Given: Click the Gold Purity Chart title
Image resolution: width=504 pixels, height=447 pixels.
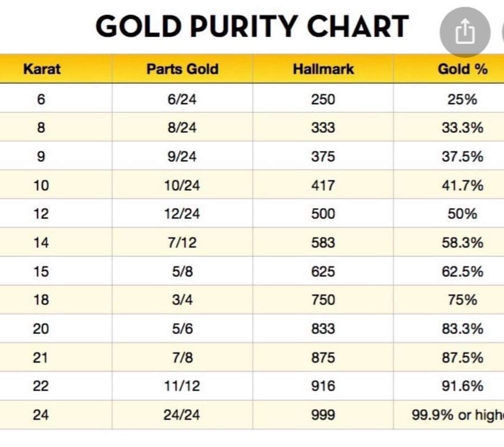Looking at the screenshot, I should pos(252,26).
